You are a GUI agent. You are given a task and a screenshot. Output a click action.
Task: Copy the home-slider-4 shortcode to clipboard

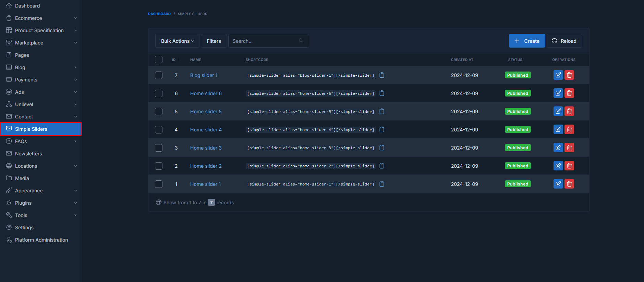coord(382,129)
